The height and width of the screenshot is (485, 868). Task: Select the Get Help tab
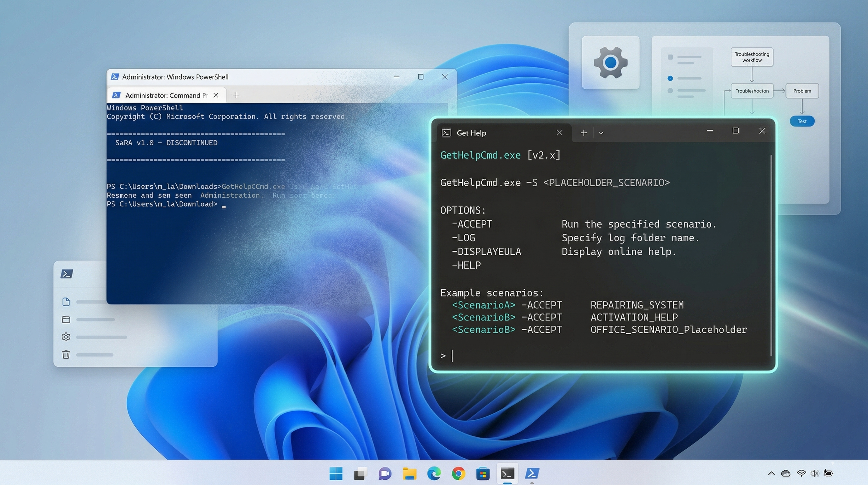tap(471, 133)
